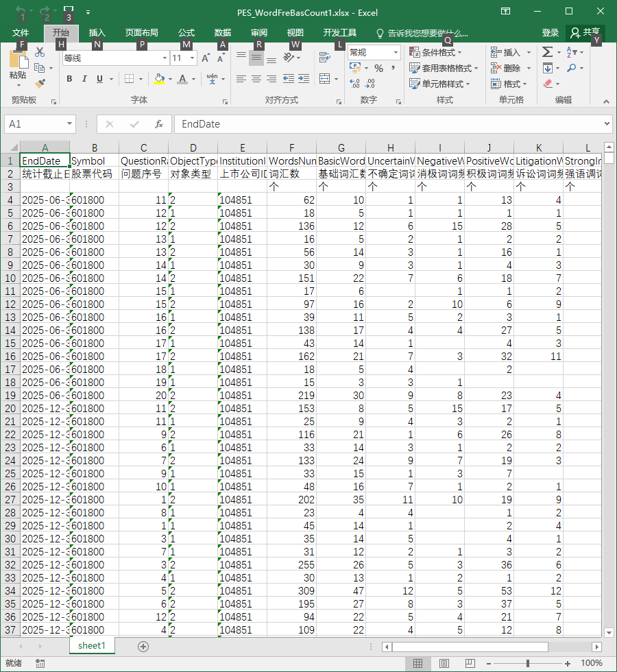Click the 登录 sign-in link
The height and width of the screenshot is (672, 617).
click(x=550, y=33)
